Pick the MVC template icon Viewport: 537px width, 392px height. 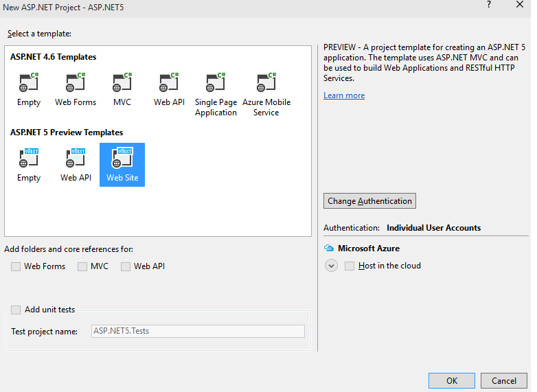[x=122, y=82]
